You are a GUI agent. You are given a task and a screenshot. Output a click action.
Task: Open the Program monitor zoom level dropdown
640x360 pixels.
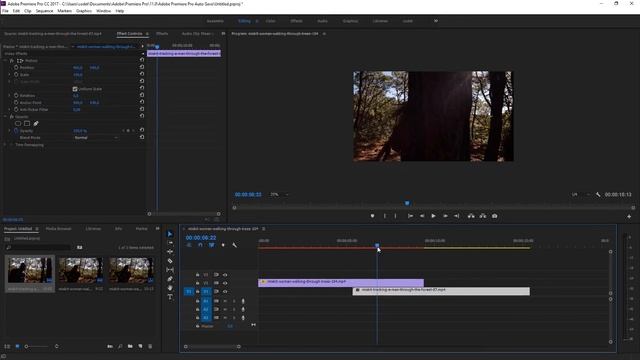(279, 195)
